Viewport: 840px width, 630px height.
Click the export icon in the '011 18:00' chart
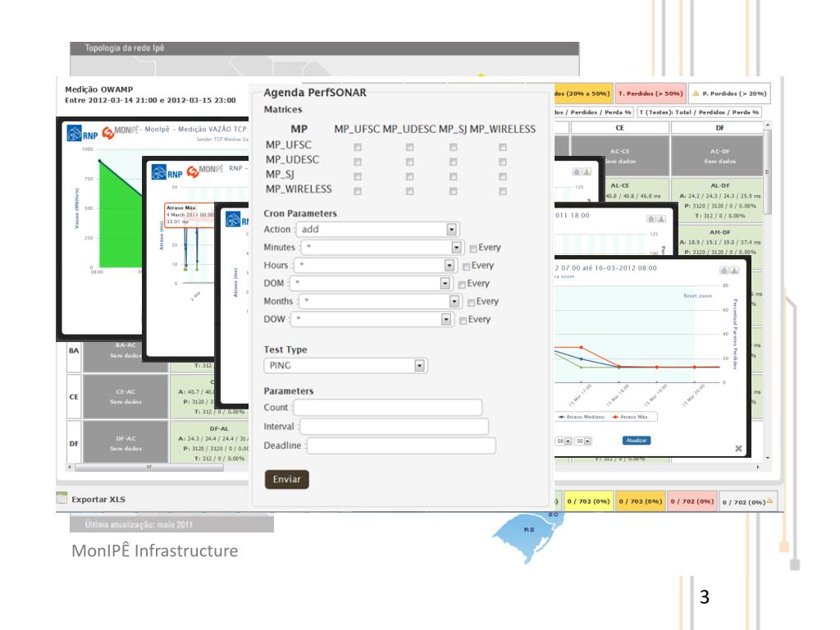[661, 219]
